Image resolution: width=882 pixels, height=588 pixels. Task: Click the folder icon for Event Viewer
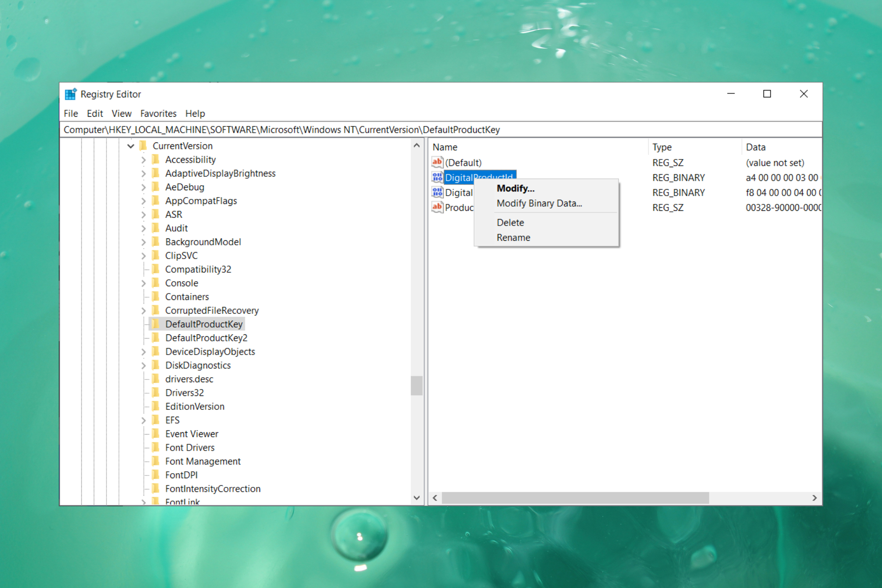pos(156,434)
